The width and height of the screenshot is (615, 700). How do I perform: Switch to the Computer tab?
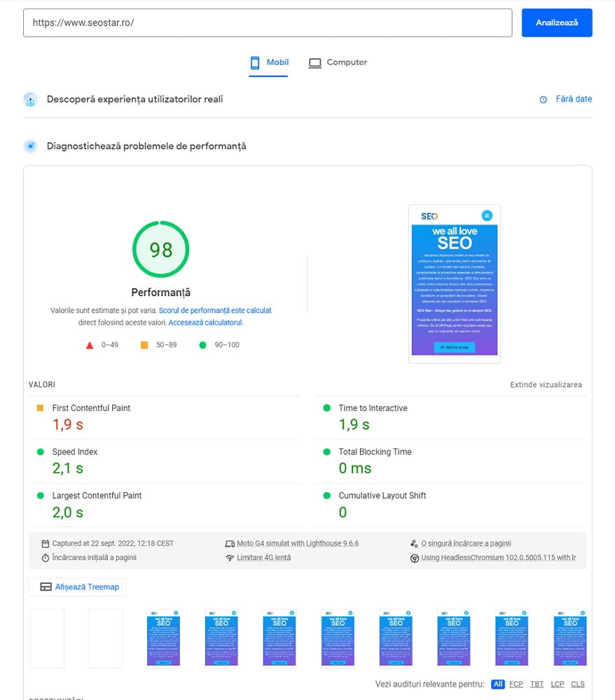(x=338, y=63)
